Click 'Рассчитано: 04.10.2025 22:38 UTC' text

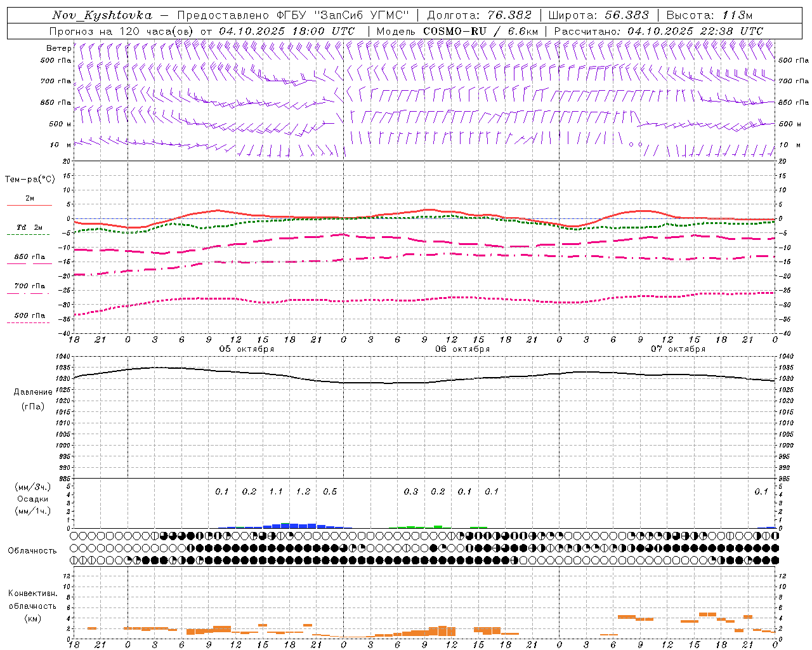click(658, 31)
